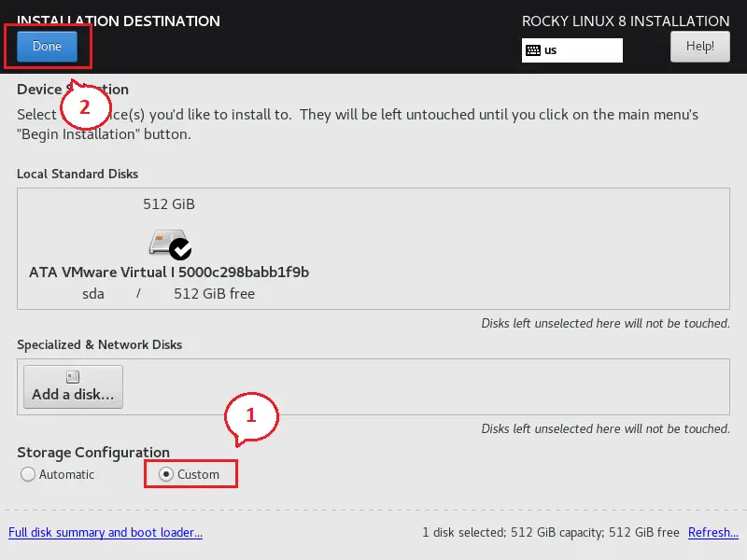Open the Help! button
The width and height of the screenshot is (747, 560).
(x=699, y=46)
